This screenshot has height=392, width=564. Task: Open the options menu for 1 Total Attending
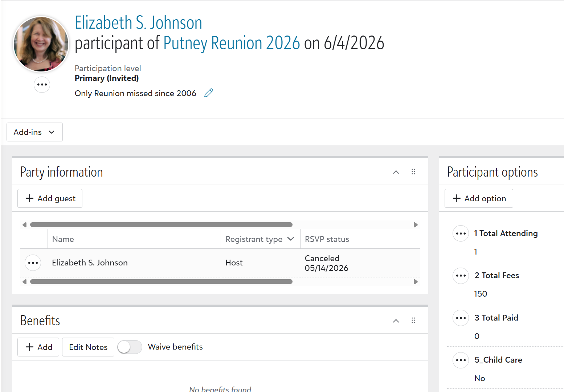pyautogui.click(x=461, y=234)
